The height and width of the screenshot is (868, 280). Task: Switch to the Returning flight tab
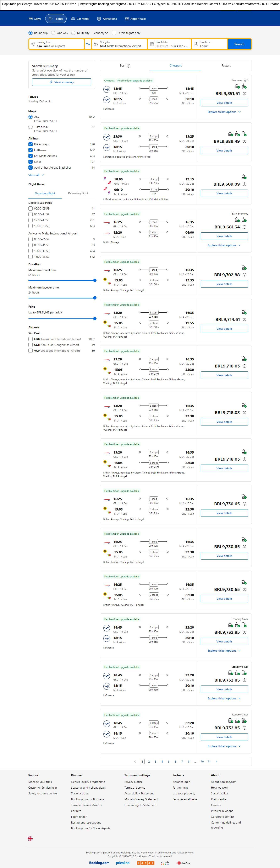coord(78,194)
